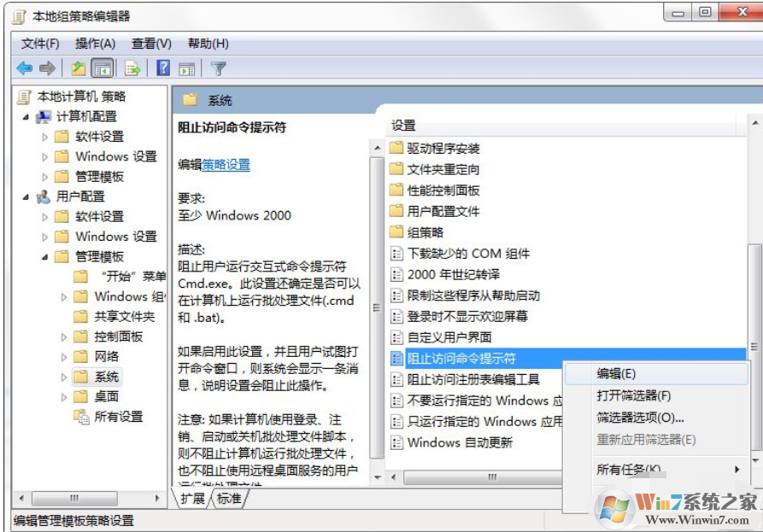Toggle the action pane visibility icon
This screenshot has height=532, width=763.
[x=185, y=68]
